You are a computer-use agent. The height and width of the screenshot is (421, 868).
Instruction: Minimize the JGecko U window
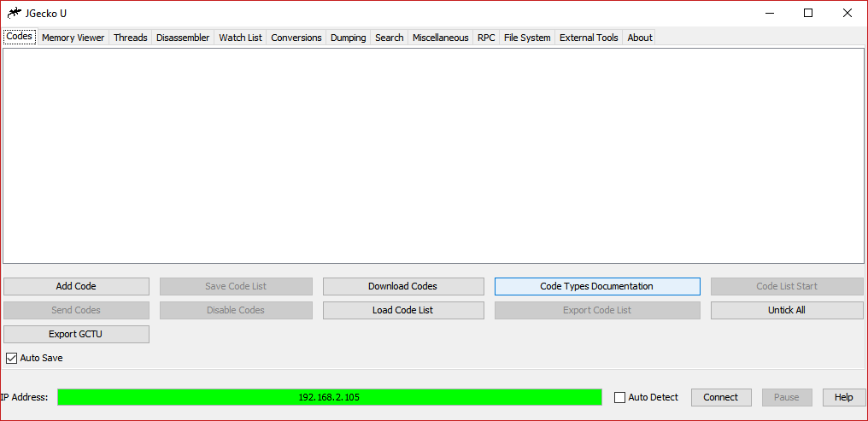pos(770,14)
